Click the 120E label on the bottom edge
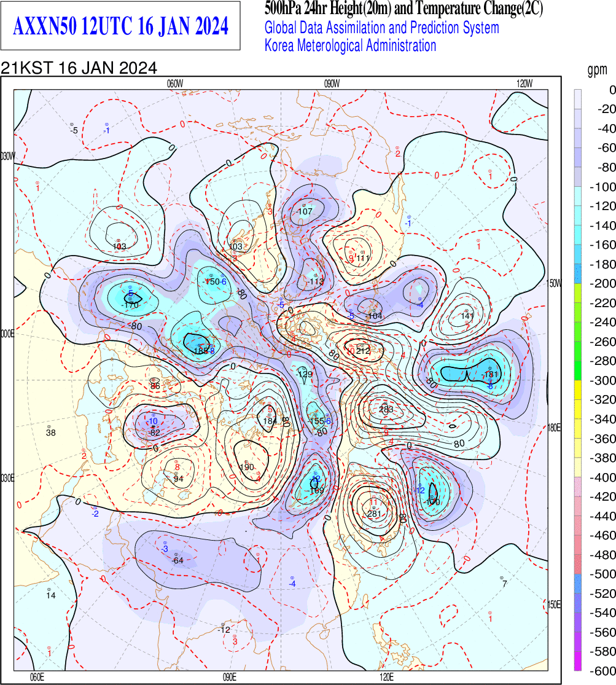The width and height of the screenshot is (616, 685). (x=387, y=677)
